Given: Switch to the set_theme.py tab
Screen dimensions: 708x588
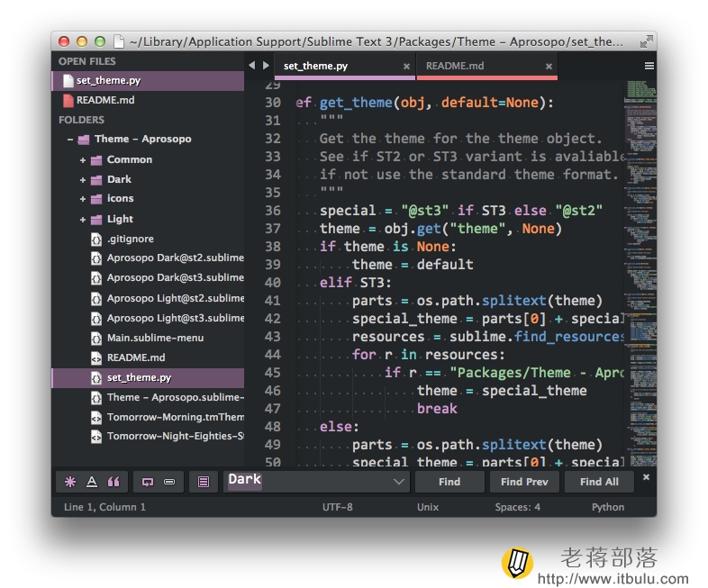Looking at the screenshot, I should [344, 66].
